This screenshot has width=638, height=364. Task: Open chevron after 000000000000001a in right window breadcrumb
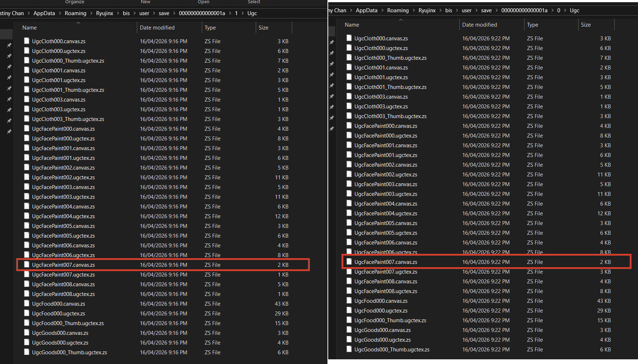552,10
